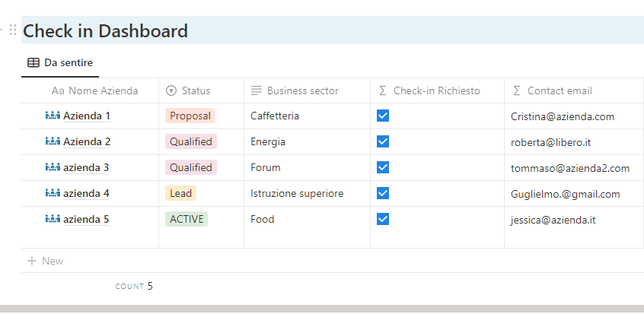644x314 pixels.
Task: Click the azienda 5 company icon
Action: pyautogui.click(x=53, y=219)
